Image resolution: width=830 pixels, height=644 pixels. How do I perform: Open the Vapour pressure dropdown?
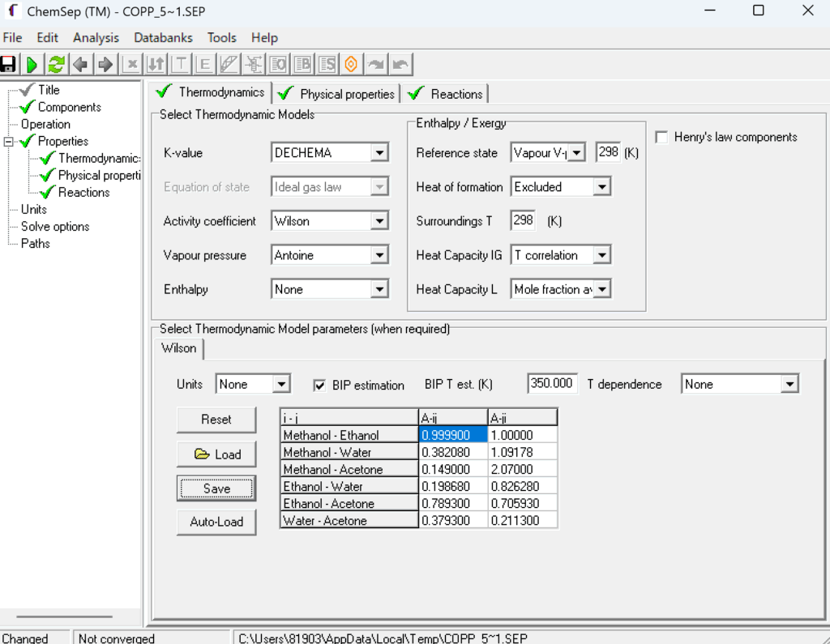tap(379, 255)
